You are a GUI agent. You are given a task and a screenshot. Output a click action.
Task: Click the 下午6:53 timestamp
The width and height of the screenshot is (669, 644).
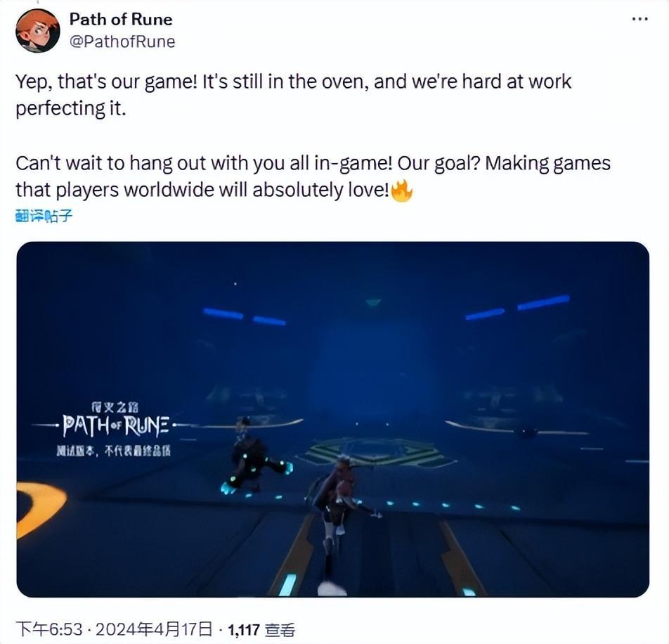click(x=49, y=630)
